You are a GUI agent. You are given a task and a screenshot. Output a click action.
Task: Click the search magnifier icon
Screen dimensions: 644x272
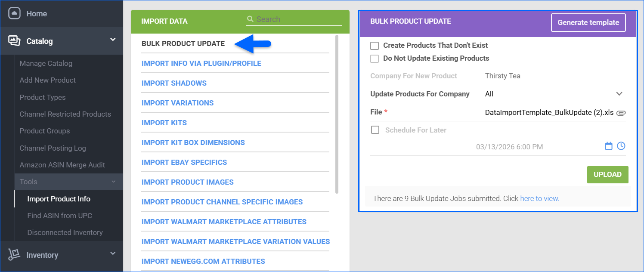coord(250,19)
